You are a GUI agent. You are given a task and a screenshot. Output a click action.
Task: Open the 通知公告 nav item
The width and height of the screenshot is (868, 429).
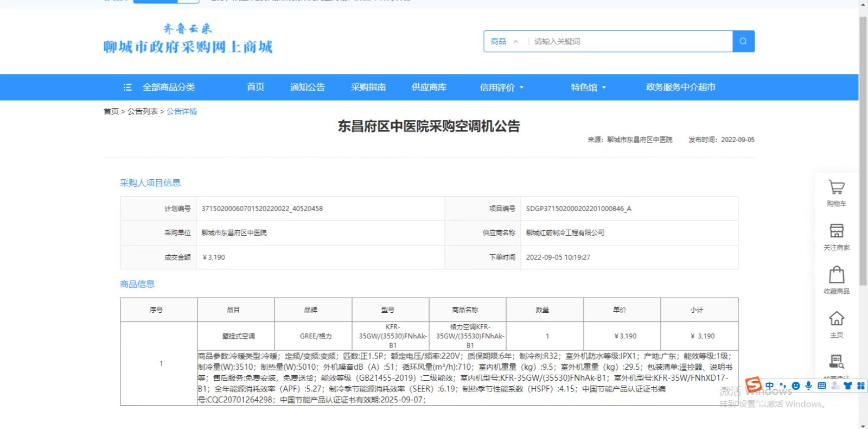click(x=307, y=87)
